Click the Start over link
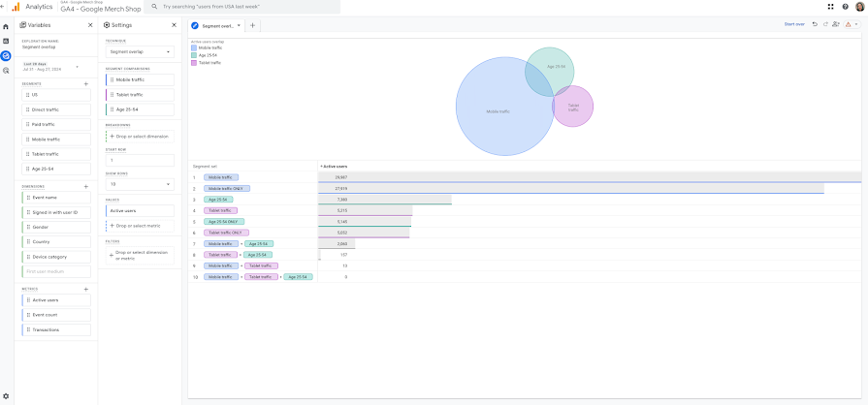This screenshot has height=405, width=868. (794, 24)
